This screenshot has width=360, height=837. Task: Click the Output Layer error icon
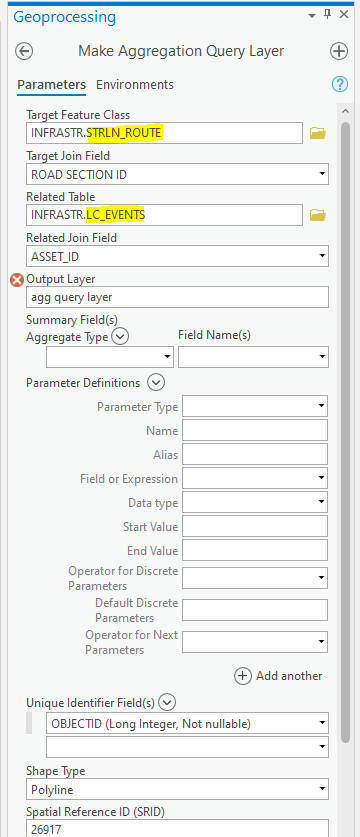(18, 279)
